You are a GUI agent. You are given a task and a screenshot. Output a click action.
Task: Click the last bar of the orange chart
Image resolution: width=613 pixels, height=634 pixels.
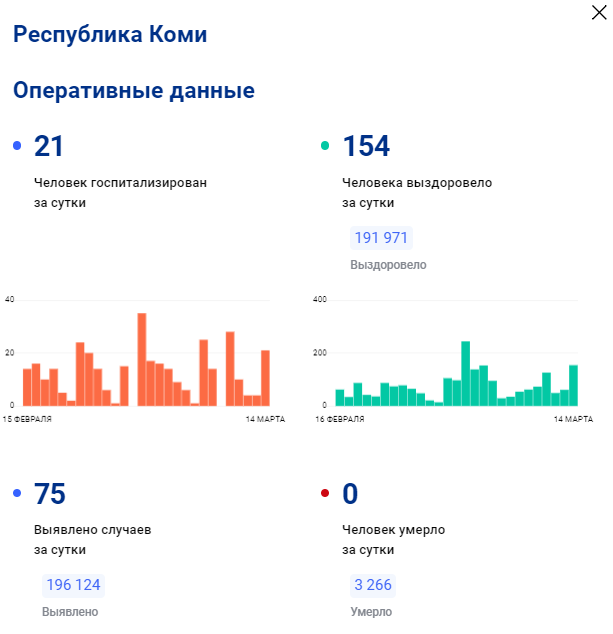tap(265, 378)
